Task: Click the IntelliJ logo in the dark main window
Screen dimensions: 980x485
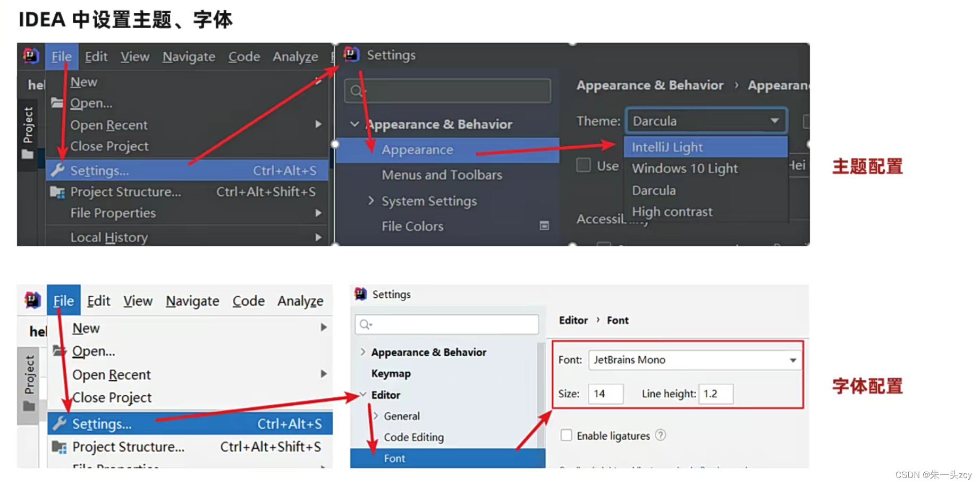Action: [31, 55]
